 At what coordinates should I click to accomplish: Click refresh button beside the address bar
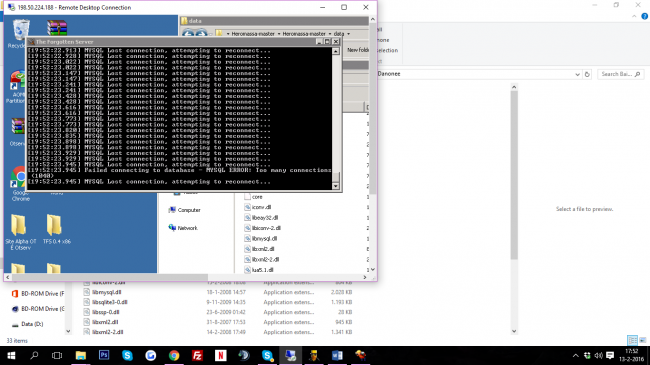(587, 74)
